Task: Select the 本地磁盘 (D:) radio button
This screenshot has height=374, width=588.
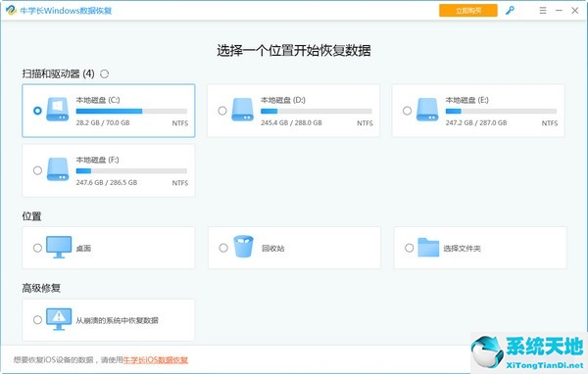Action: tap(222, 111)
